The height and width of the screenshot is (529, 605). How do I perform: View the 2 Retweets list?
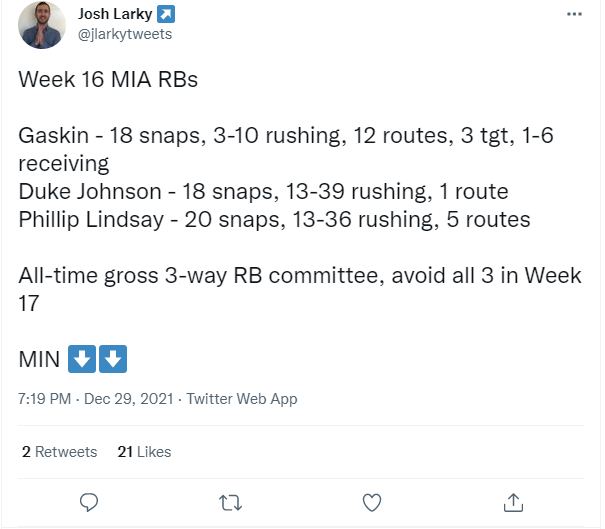tap(59, 451)
